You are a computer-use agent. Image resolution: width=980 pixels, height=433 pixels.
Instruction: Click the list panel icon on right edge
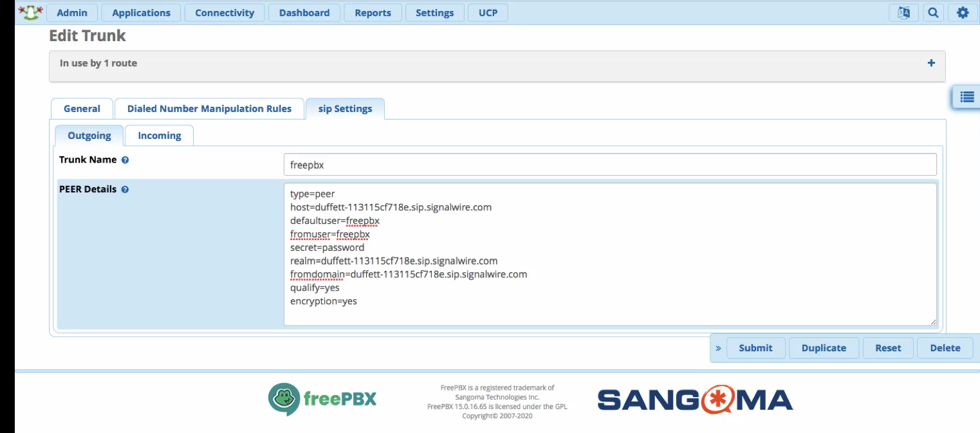click(966, 97)
